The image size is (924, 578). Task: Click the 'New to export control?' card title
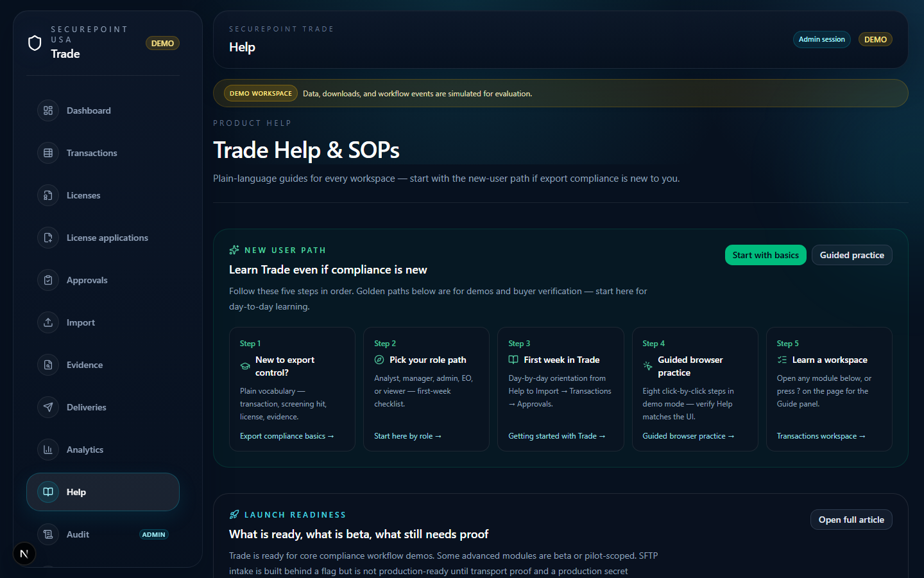285,366
